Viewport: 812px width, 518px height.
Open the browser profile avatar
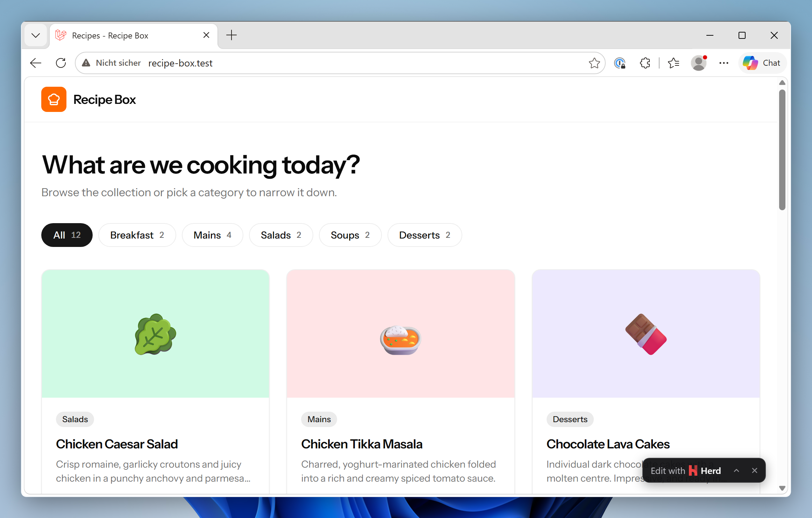(699, 63)
